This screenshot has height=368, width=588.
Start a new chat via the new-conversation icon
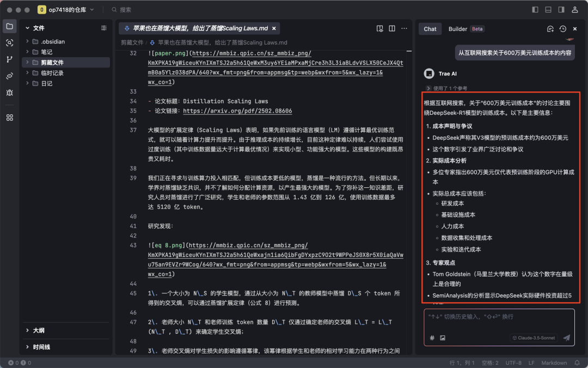click(550, 29)
